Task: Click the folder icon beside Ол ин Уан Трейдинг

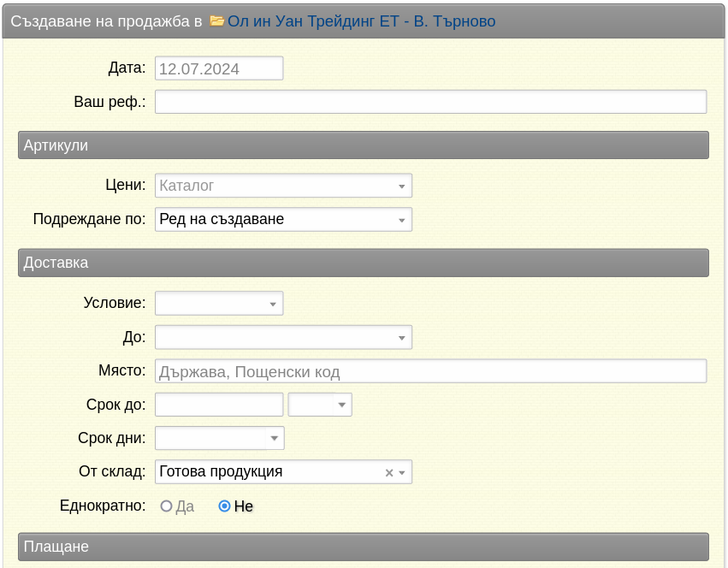Action: (216, 21)
